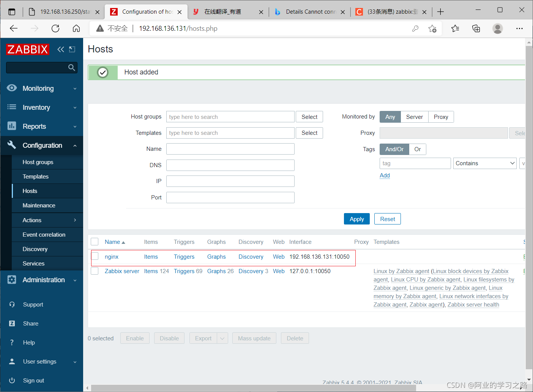Open Event correlation menu item

coord(44,235)
